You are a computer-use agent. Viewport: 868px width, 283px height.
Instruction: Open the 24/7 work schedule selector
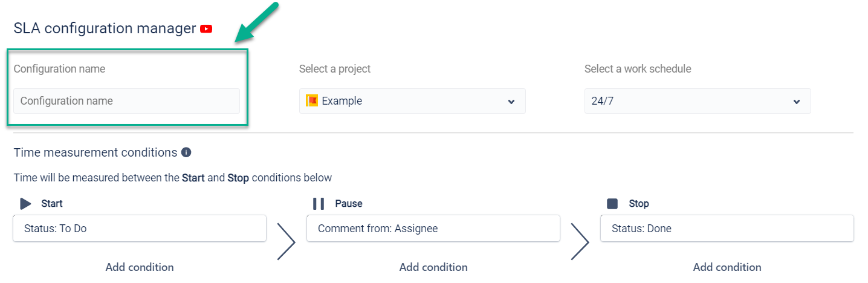tap(697, 101)
